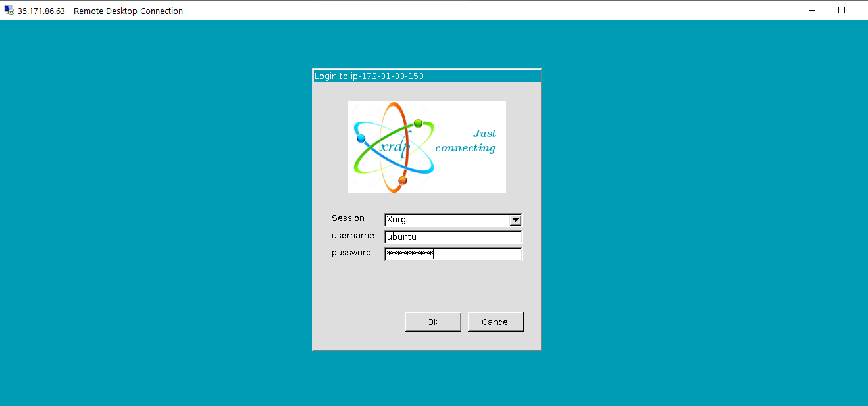
Task: Maximize the Remote Desktop Connection window
Action: coord(841,10)
